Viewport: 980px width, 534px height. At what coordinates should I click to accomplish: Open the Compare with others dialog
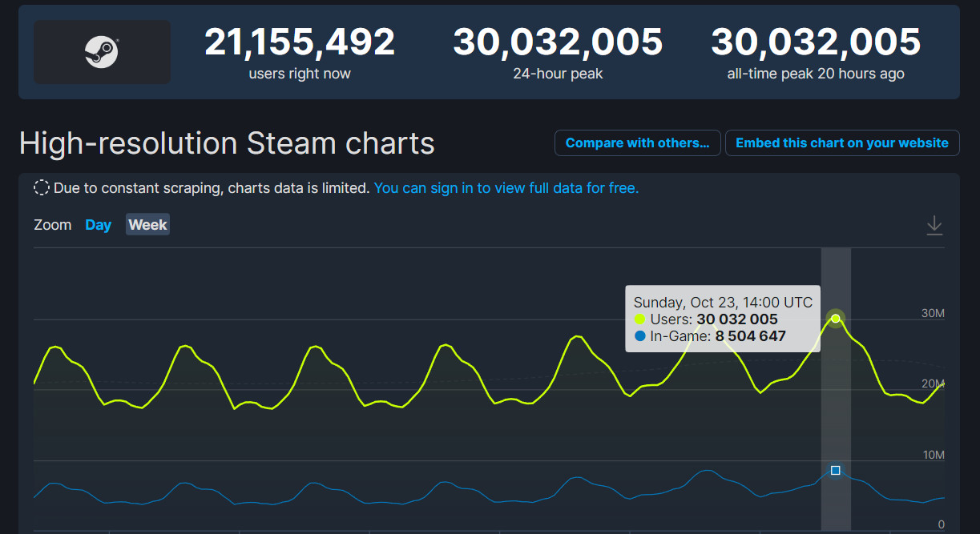(637, 143)
